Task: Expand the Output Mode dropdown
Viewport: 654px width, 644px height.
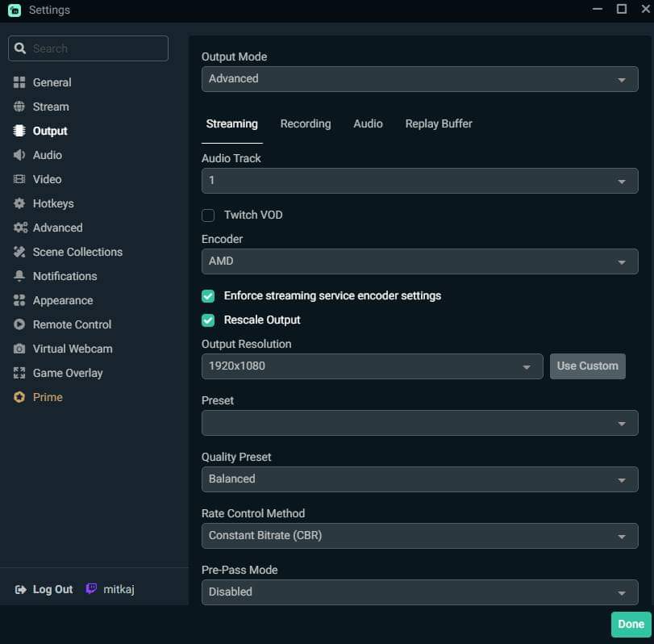Action: pos(419,79)
